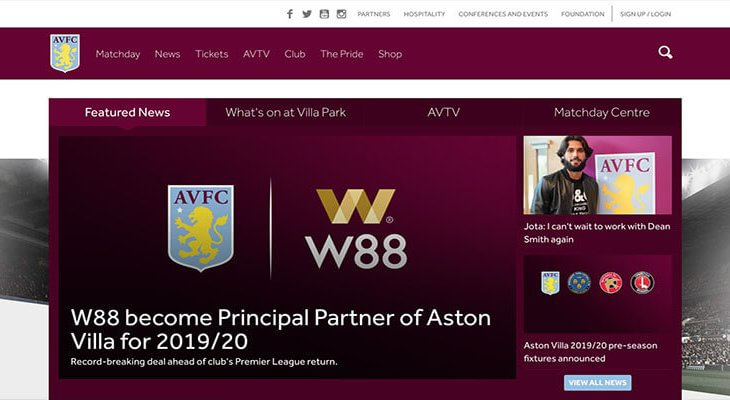Open the Jota signing photo thumbnail
Viewport: 730px width, 400px height.
[597, 175]
